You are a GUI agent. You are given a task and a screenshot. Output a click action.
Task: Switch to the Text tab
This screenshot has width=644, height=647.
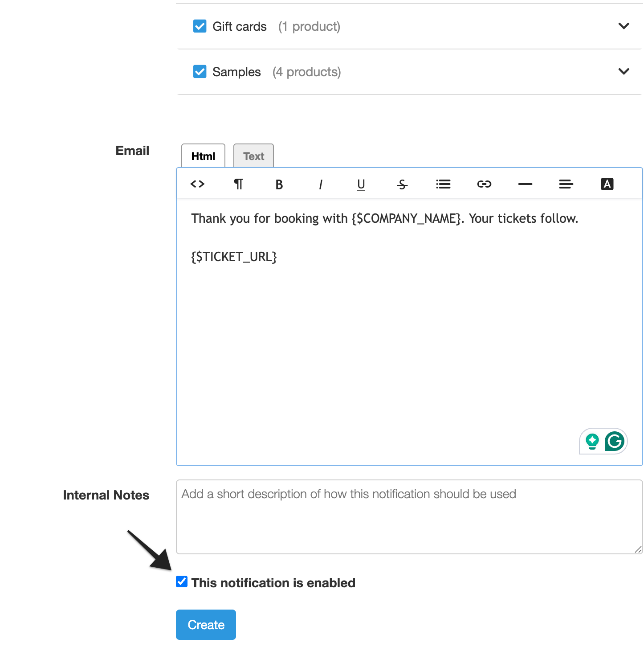tap(253, 156)
